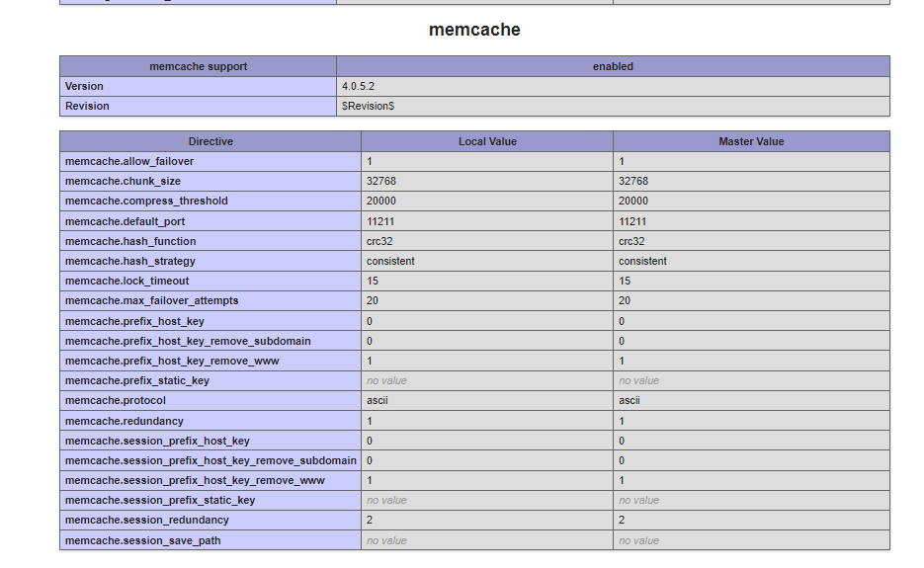Click local value ascii
The image size is (924, 568).
coord(378,401)
